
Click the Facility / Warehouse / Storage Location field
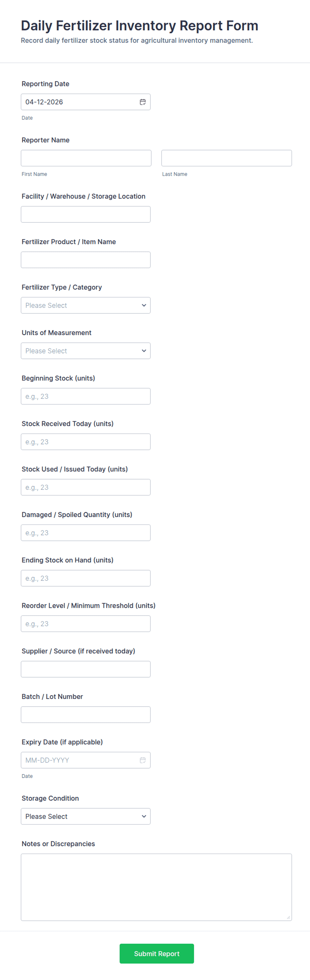(x=86, y=214)
